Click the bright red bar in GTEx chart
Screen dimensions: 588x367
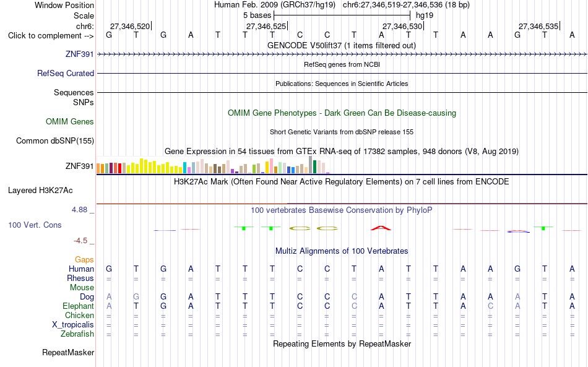[x=119, y=168]
